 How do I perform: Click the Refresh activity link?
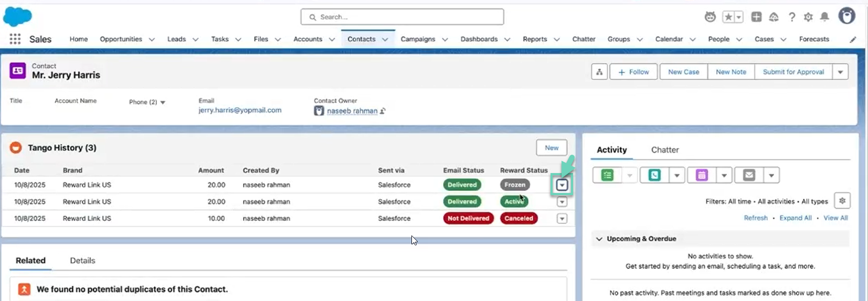756,218
